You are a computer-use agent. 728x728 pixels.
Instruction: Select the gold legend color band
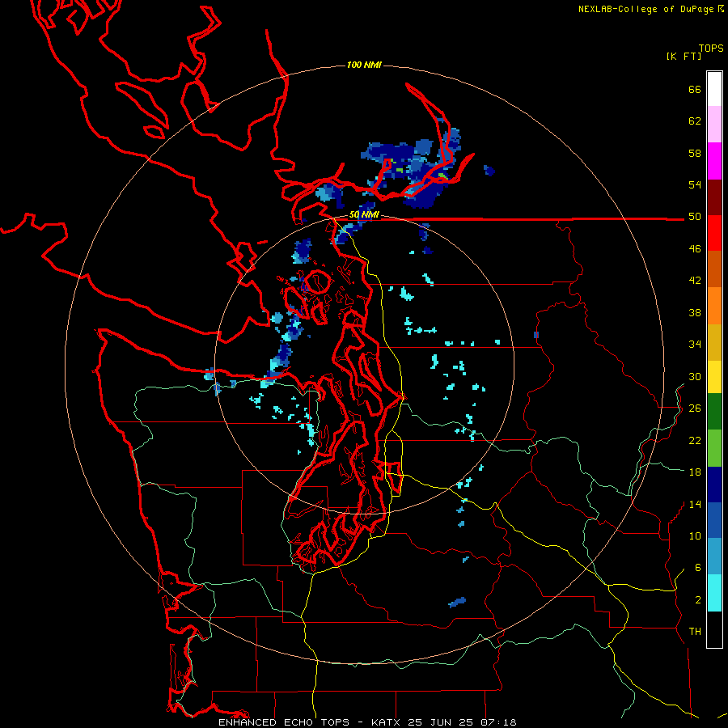click(x=714, y=342)
